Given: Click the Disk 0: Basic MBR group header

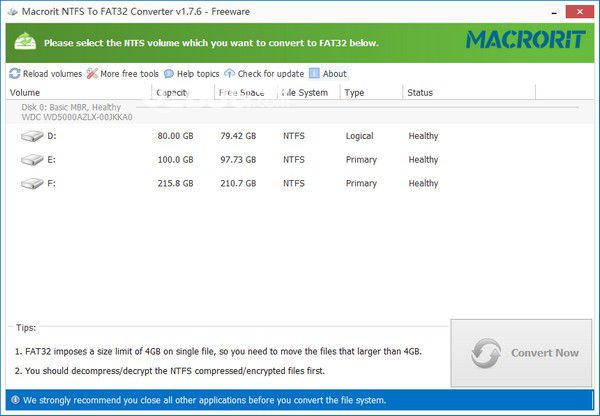Looking at the screenshot, I should (71, 107).
